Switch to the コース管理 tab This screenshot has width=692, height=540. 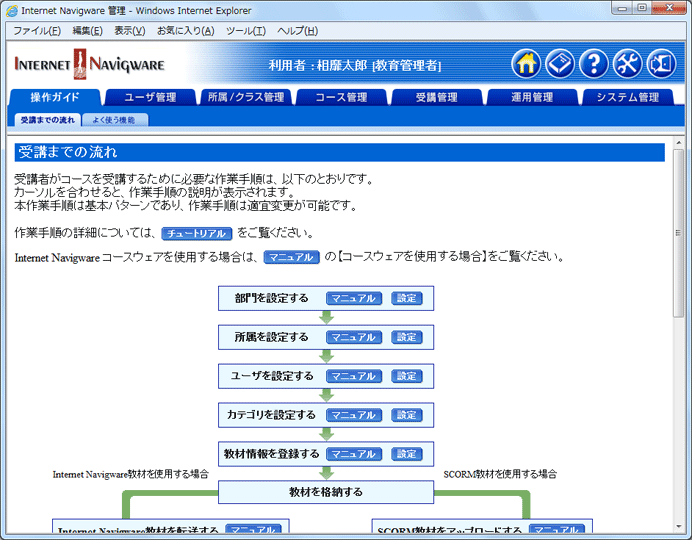(341, 98)
